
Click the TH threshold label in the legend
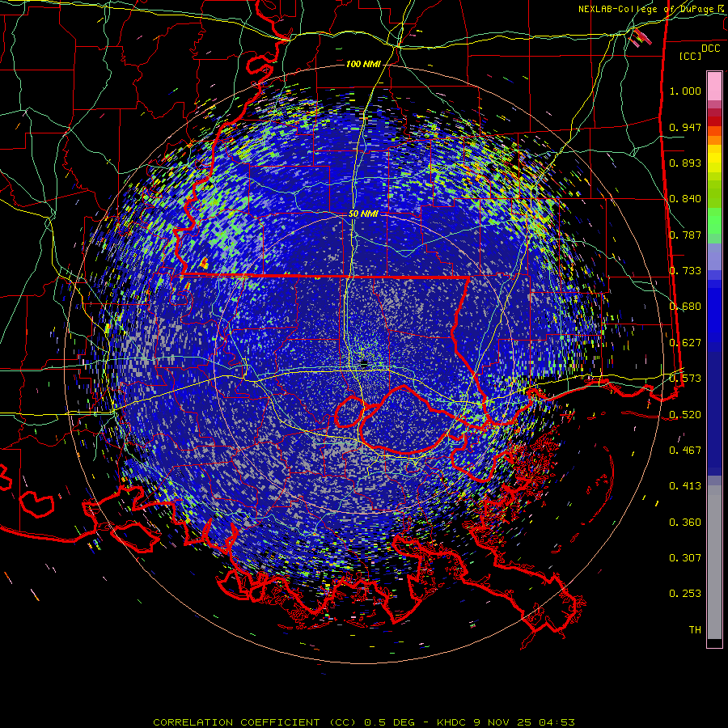[695, 630]
